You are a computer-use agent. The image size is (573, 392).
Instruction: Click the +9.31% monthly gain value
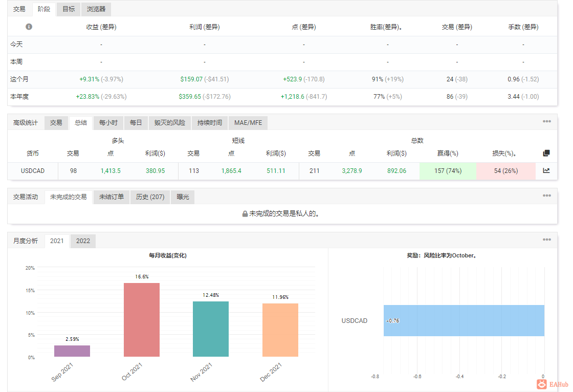click(x=89, y=79)
